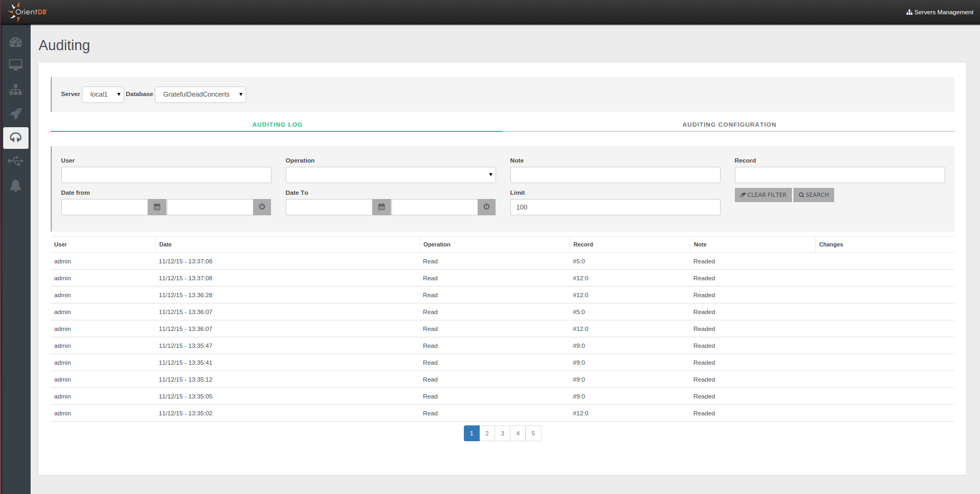This screenshot has height=494, width=980.
Task: Open the Date To calendar picker
Action: (x=381, y=207)
